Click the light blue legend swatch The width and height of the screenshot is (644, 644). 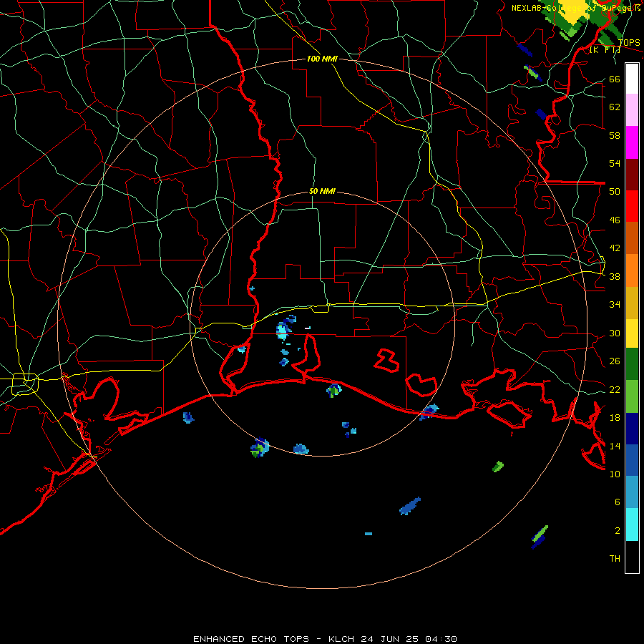632,492
